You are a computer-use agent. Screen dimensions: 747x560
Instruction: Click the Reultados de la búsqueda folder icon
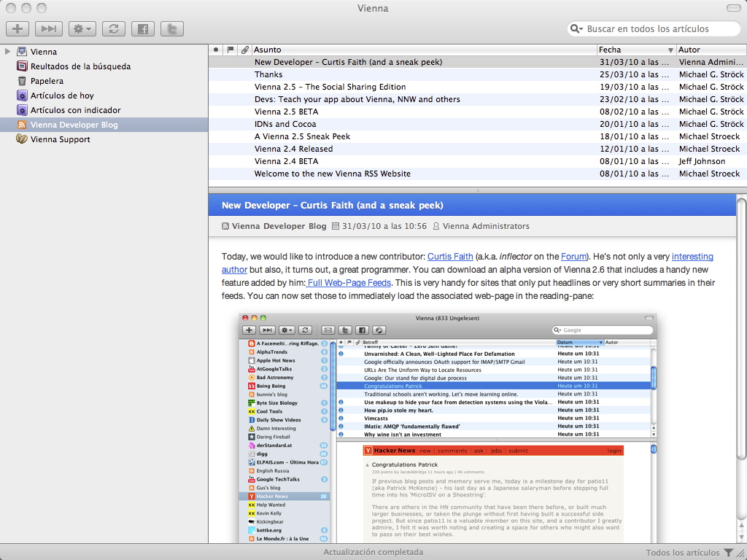coord(22,66)
